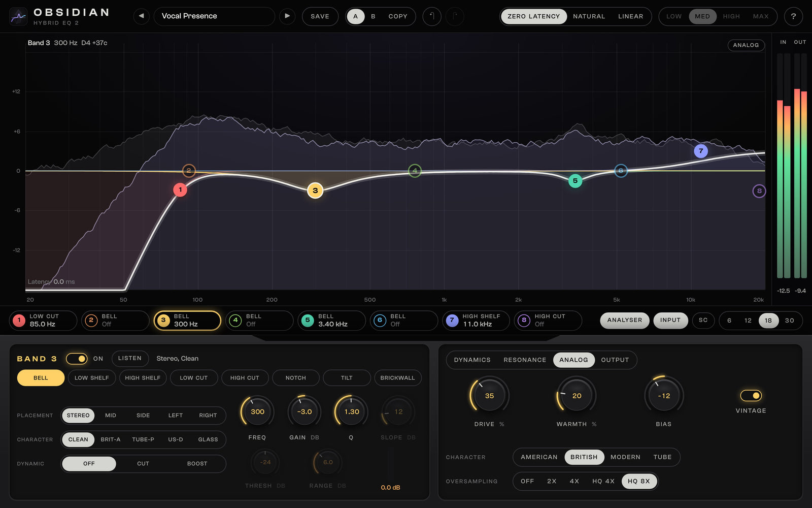Select band 5 node on EQ curve
The width and height of the screenshot is (812, 508).
pos(575,181)
